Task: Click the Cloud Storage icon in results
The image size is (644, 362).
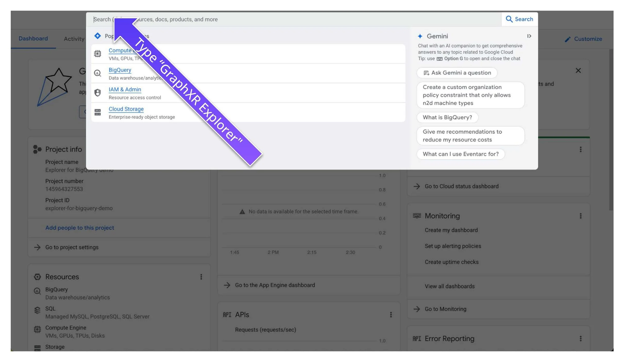Action: pos(97,112)
